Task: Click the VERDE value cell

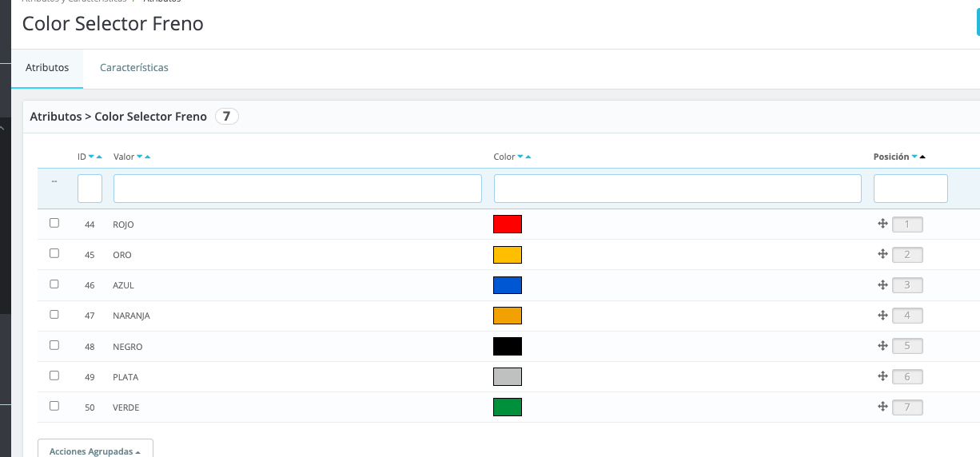Action: (x=126, y=407)
